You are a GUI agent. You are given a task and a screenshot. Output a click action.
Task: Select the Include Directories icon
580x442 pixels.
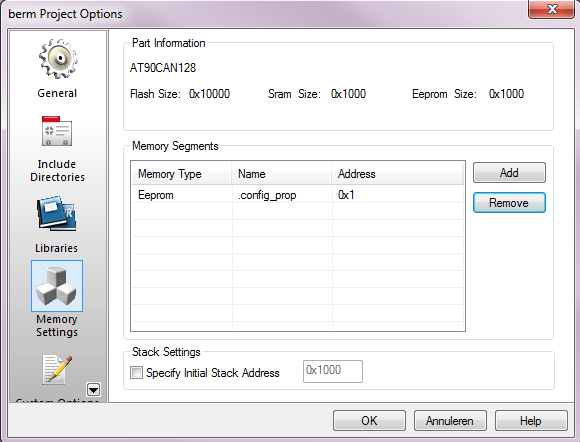coord(57,131)
